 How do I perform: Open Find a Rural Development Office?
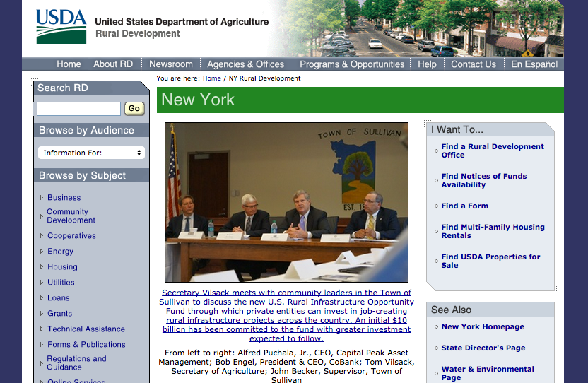pos(493,151)
